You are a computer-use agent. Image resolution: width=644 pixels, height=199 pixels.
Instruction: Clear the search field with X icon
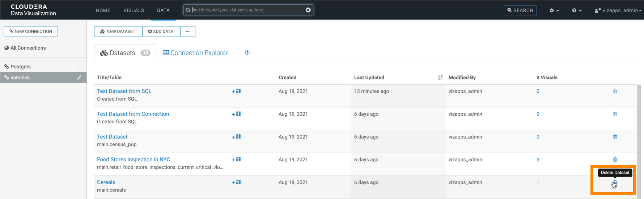click(308, 10)
